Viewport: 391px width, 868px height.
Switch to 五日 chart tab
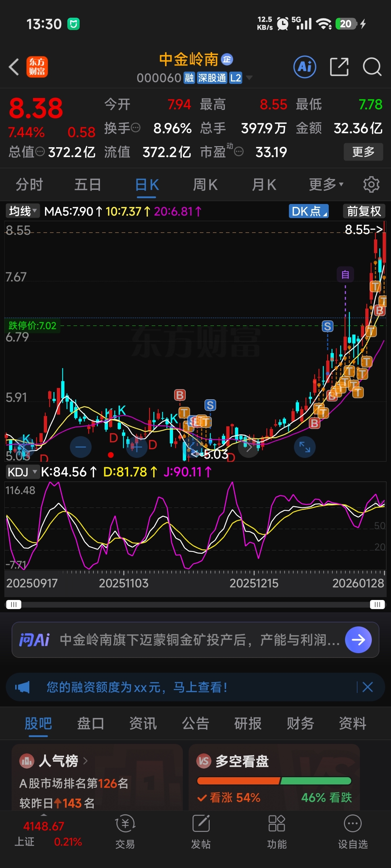pos(88,185)
